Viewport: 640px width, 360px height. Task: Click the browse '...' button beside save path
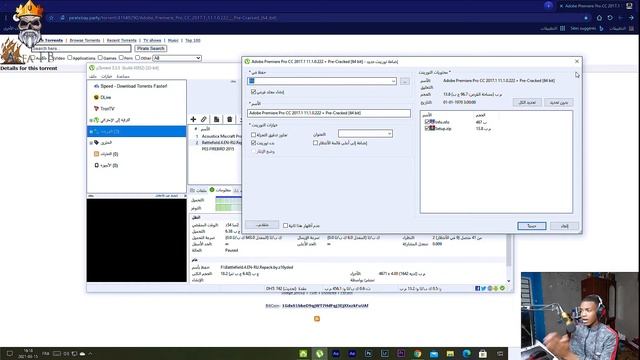404,81
